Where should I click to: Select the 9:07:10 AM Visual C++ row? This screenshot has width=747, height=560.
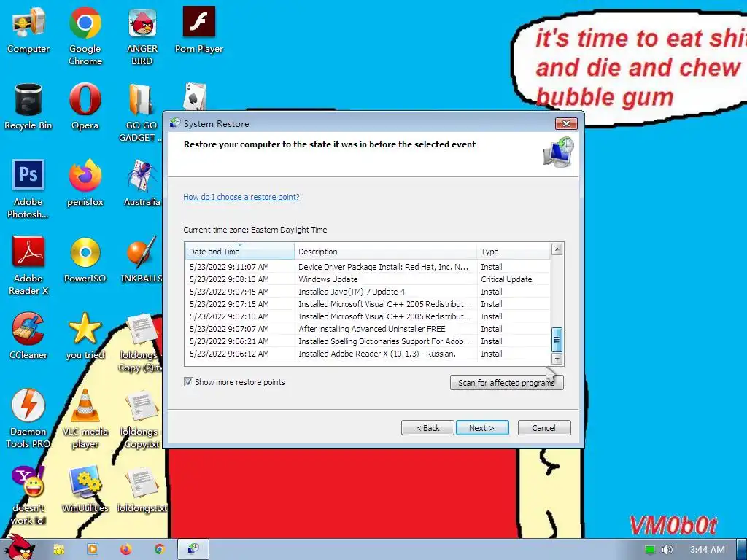(x=368, y=316)
